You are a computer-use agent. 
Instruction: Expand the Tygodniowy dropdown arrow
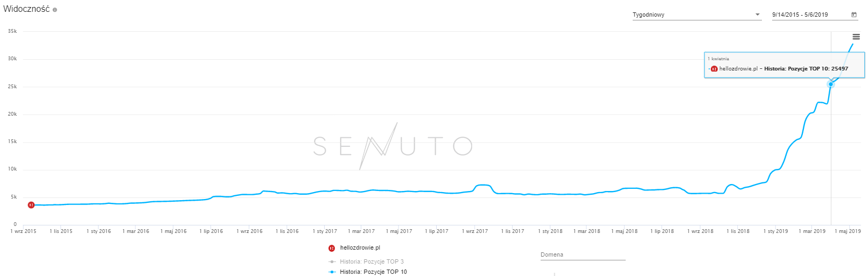(x=758, y=15)
